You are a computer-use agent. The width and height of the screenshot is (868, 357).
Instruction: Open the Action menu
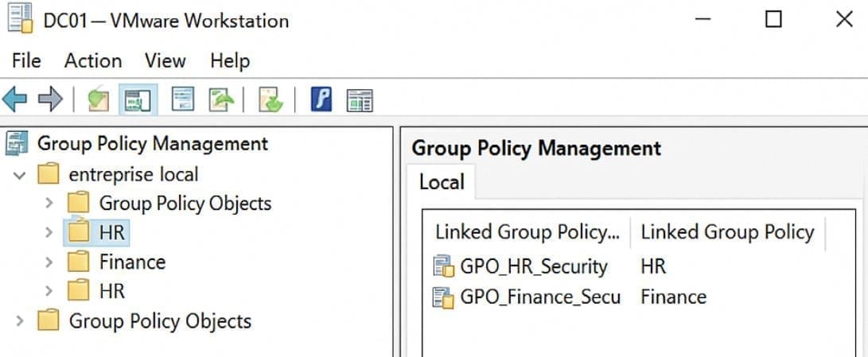click(x=92, y=61)
